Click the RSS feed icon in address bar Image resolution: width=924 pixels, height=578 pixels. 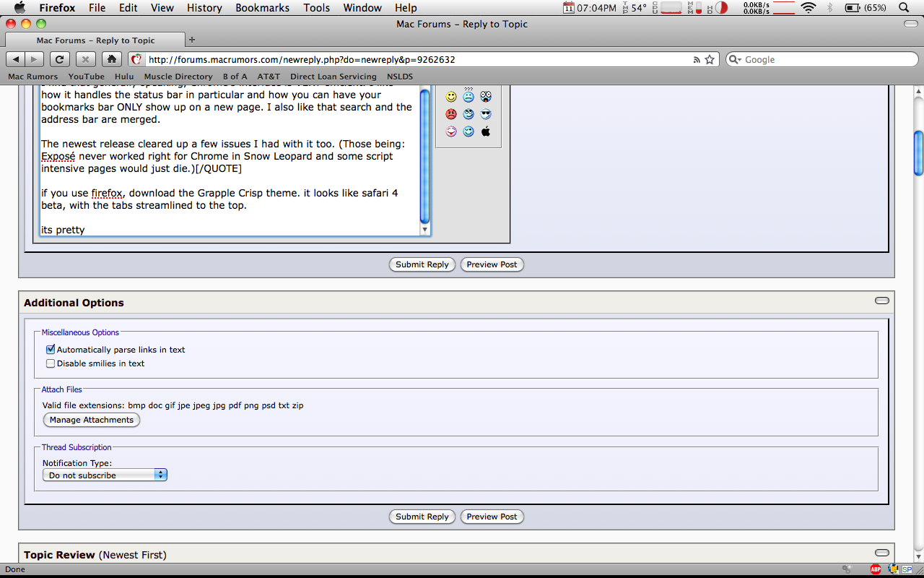click(x=697, y=60)
